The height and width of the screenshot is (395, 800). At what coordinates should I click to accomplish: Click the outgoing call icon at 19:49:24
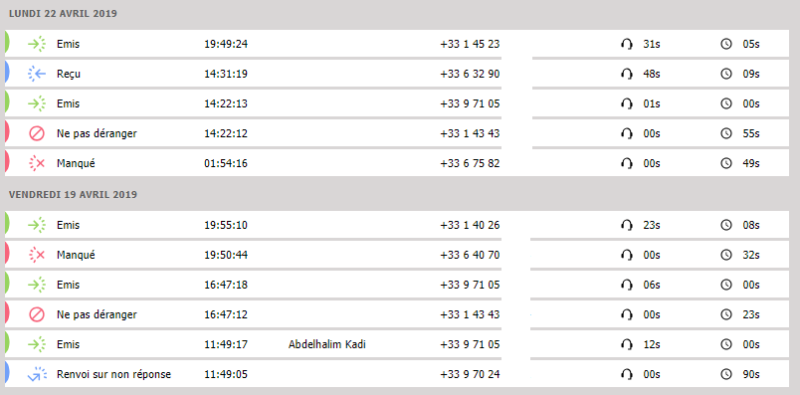[37, 44]
